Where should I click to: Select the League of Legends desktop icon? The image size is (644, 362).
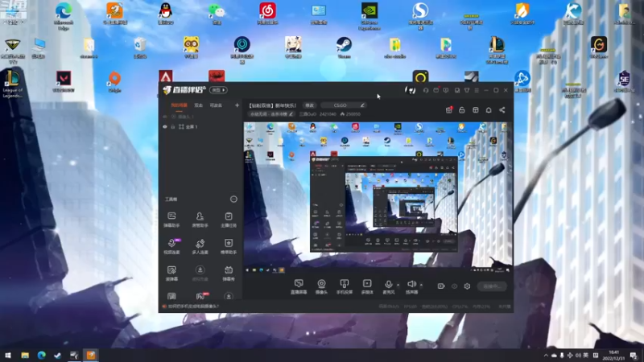[x=12, y=84]
